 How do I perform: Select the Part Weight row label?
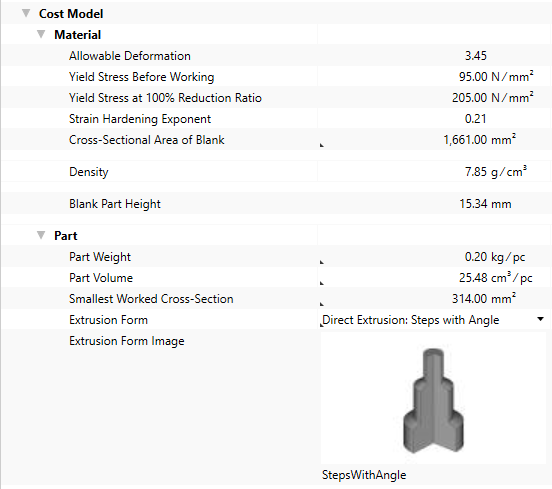[100, 257]
